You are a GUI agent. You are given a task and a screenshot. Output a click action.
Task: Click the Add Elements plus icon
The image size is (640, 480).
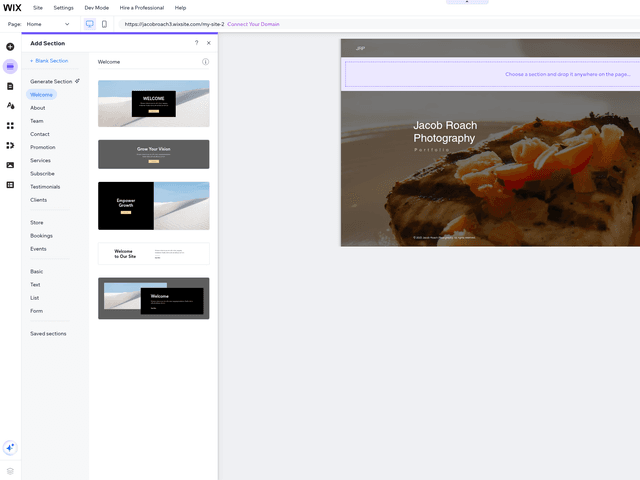coord(10,47)
